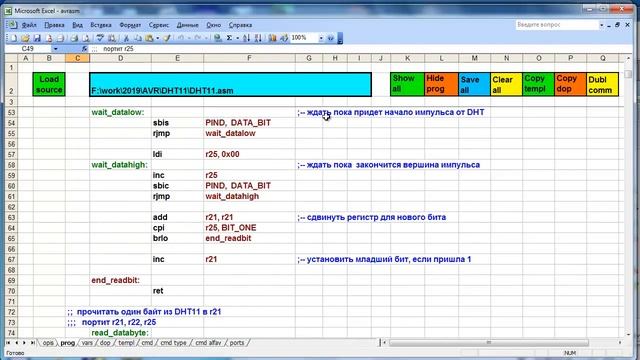Open the Формат menu
640x360 pixels.
130,25
